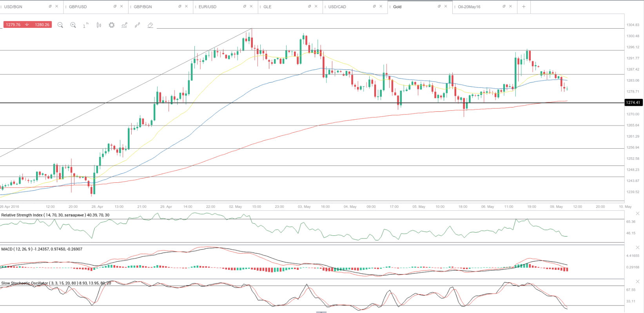644x313 pixels.
Task: Add a new chart tab
Action: point(524,7)
